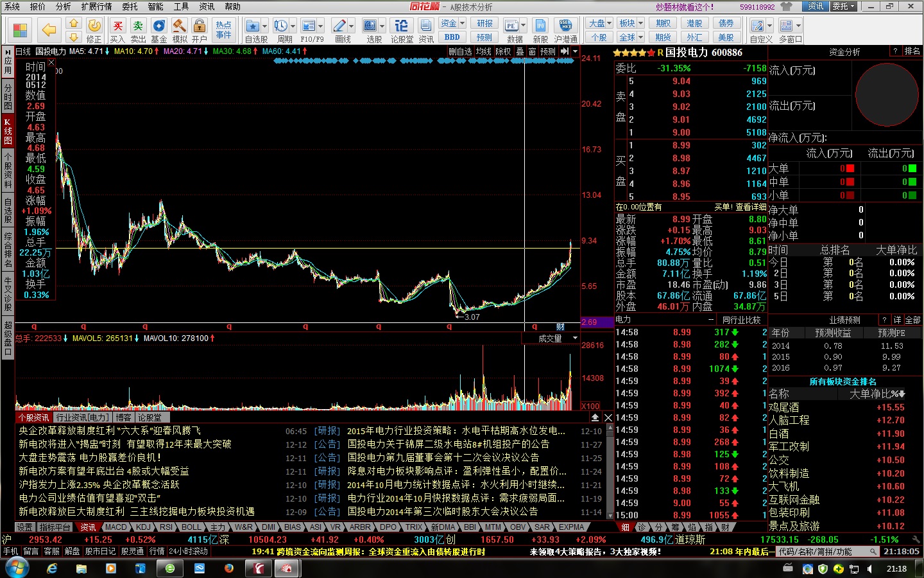Select the 分时图 side tab
Viewport: 924px width, 578px height.
(x=8, y=97)
